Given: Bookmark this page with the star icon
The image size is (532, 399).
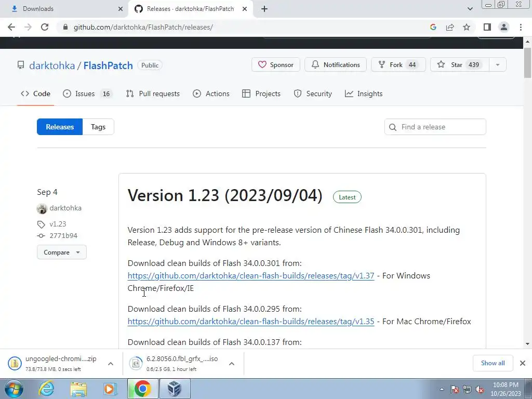Looking at the screenshot, I should 467,27.
